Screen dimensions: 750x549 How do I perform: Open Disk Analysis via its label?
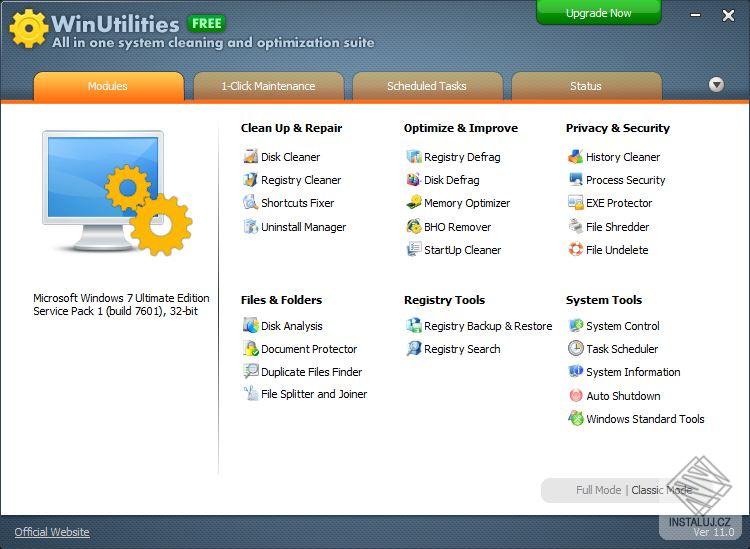click(x=292, y=326)
